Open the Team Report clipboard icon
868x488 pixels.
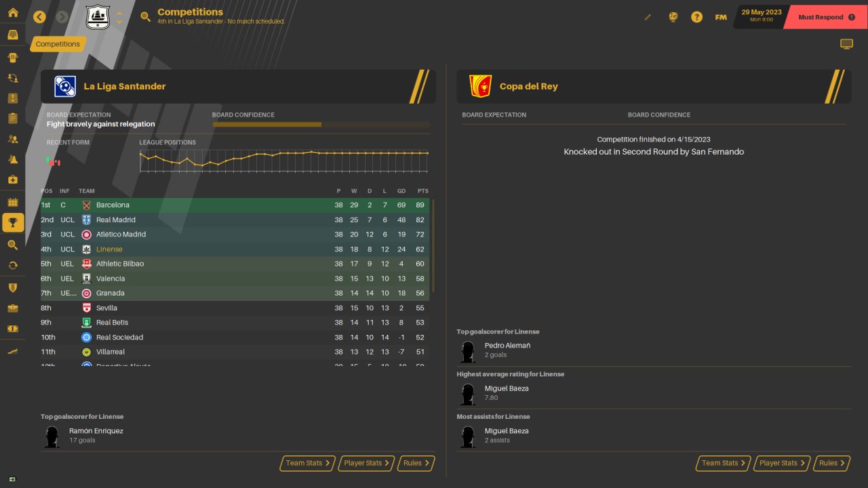[12, 119]
